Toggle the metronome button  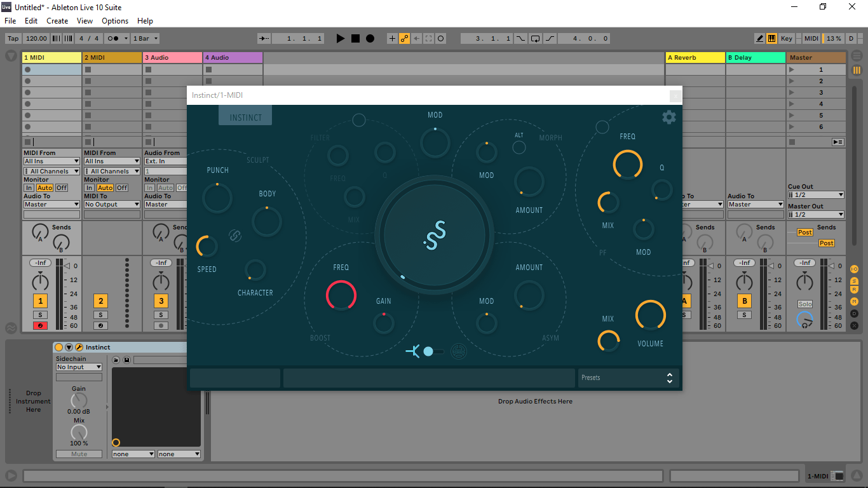point(114,38)
